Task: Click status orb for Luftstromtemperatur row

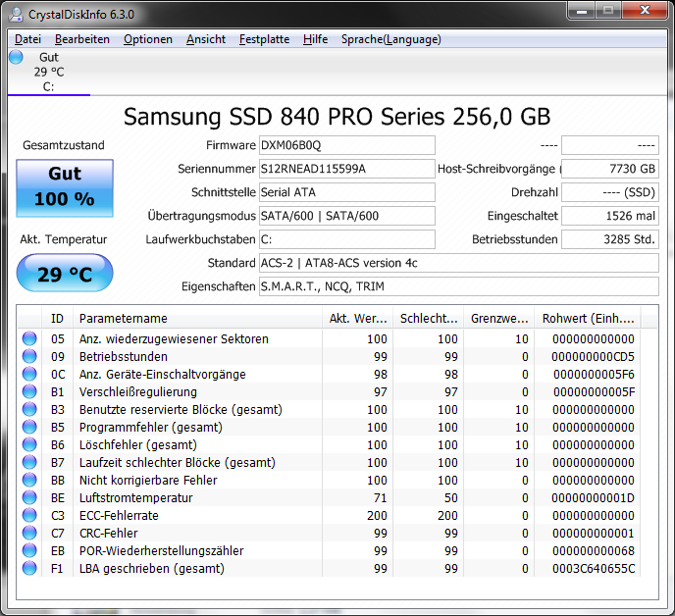Action: coord(29,497)
